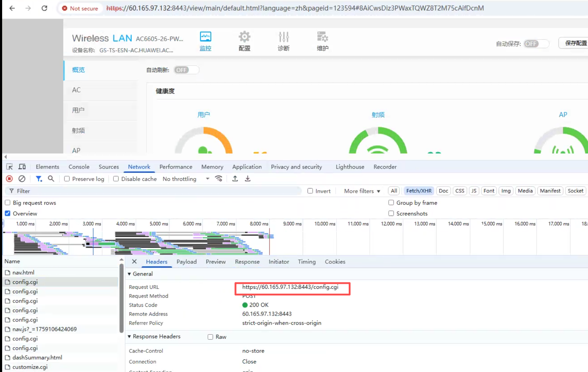Click the export HAR download icon
Screen dimensions: 588x372
pyautogui.click(x=248, y=179)
